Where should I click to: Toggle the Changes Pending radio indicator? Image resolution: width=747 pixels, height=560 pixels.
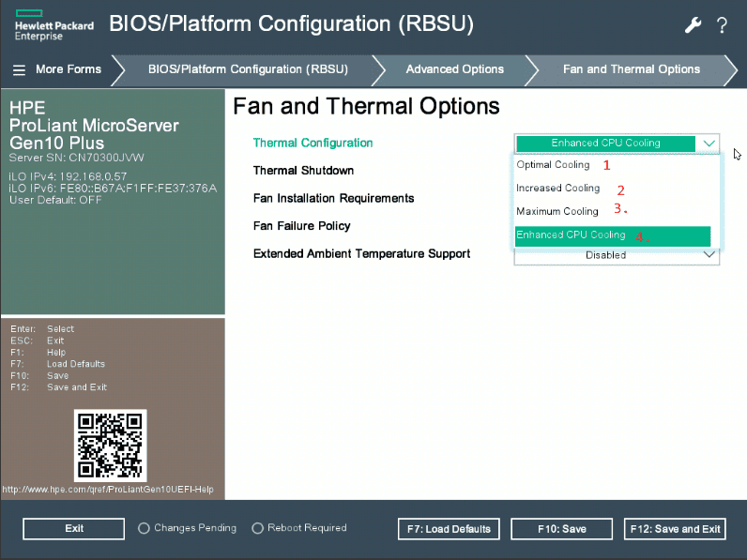144,528
